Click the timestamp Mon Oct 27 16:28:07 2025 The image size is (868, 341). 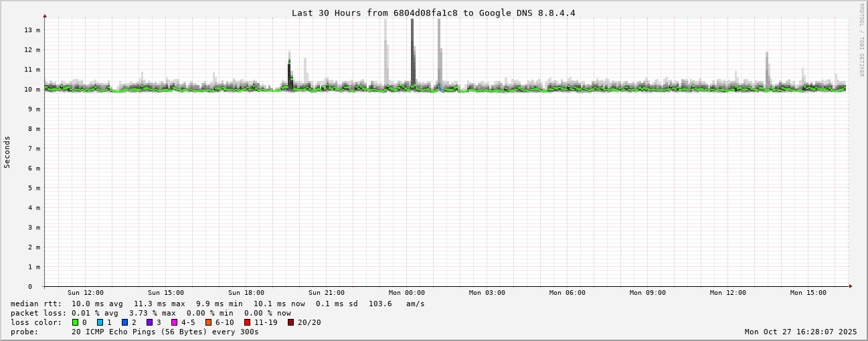[x=800, y=332]
